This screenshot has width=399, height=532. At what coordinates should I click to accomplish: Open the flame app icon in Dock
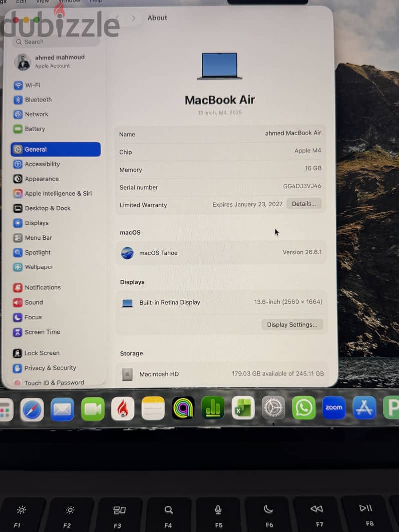(123, 409)
